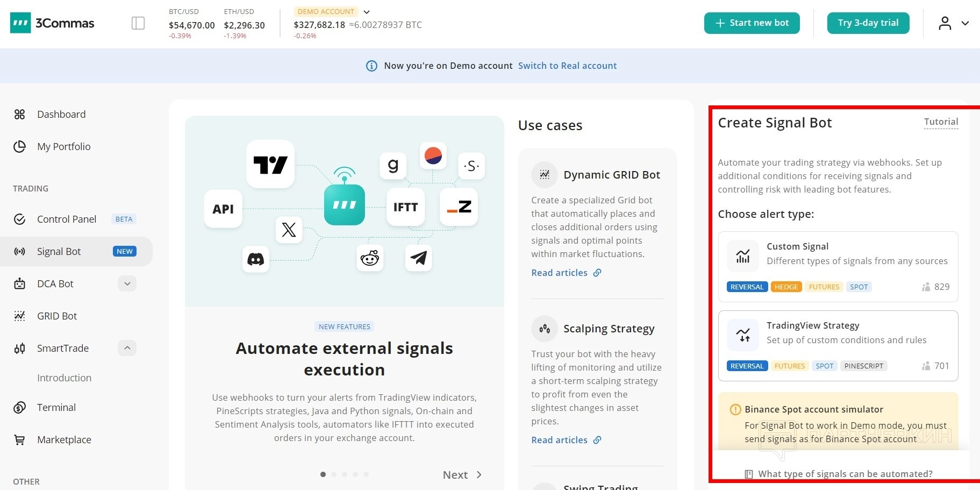Select the Custom Signal alert type card
This screenshot has width=980, height=490.
pyautogui.click(x=838, y=267)
